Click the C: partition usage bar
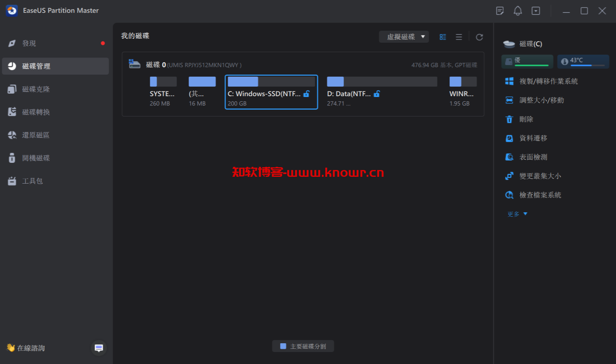The image size is (616, 364). click(271, 82)
